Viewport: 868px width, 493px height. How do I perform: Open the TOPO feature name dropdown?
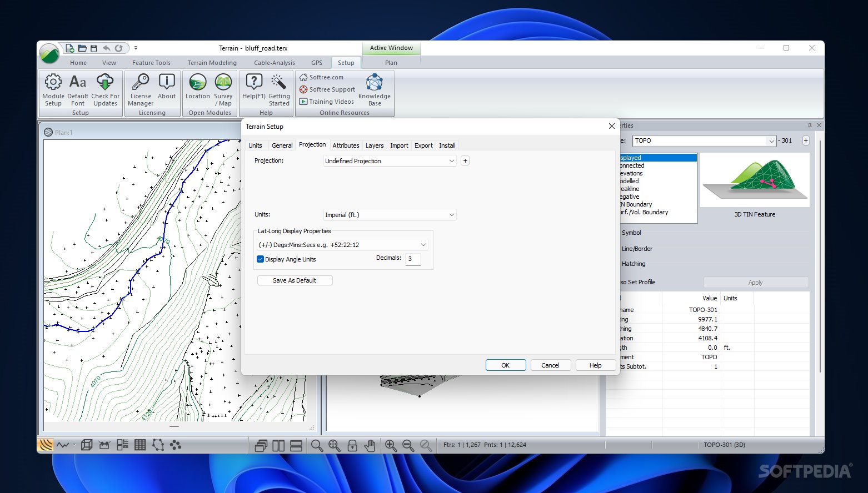coord(771,141)
